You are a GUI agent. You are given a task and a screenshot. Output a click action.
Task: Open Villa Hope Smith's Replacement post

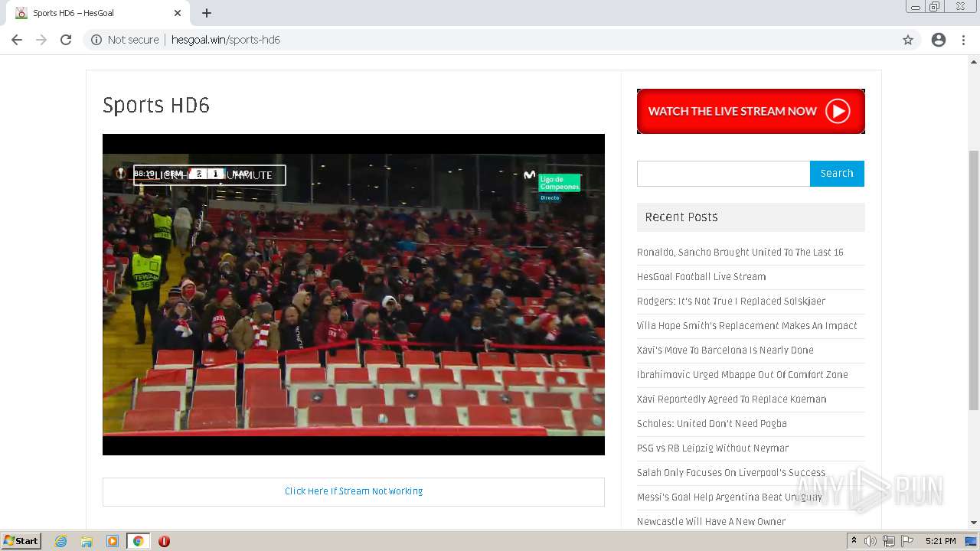[747, 326]
